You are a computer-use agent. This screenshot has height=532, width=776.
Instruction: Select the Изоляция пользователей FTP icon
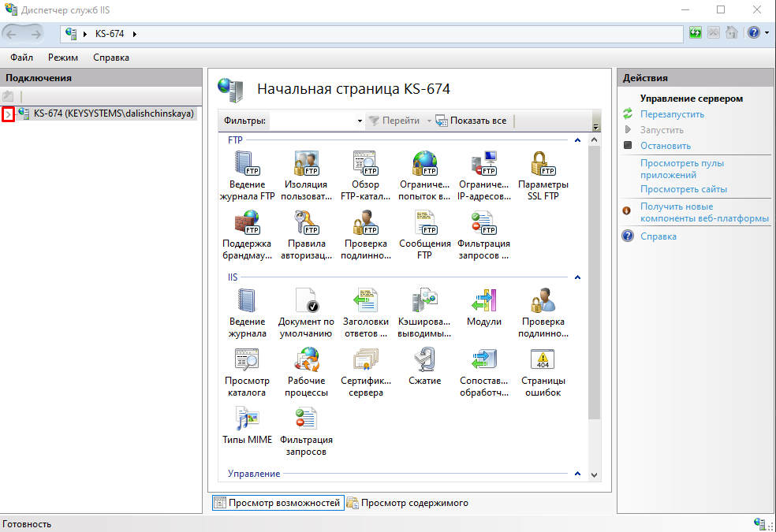pos(306,163)
